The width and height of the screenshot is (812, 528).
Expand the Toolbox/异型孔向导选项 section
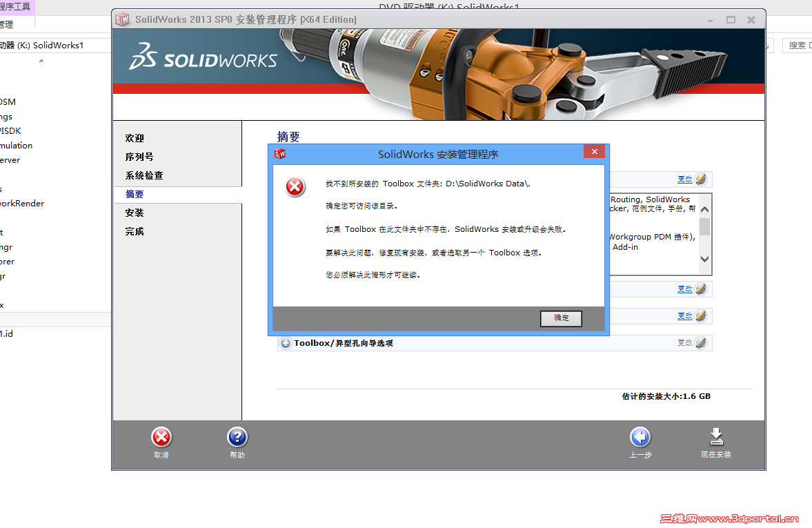(286, 343)
